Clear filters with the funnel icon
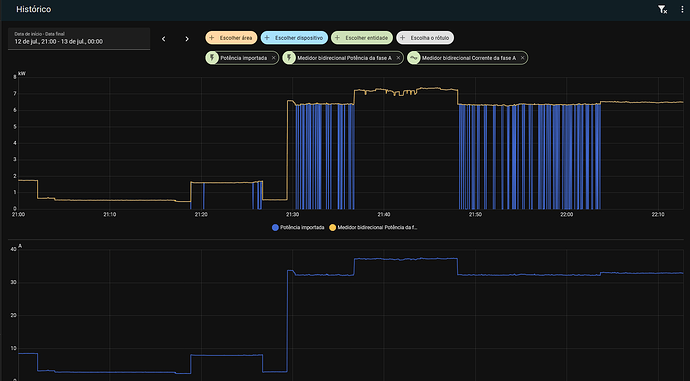This screenshot has width=690, height=381. [x=662, y=9]
